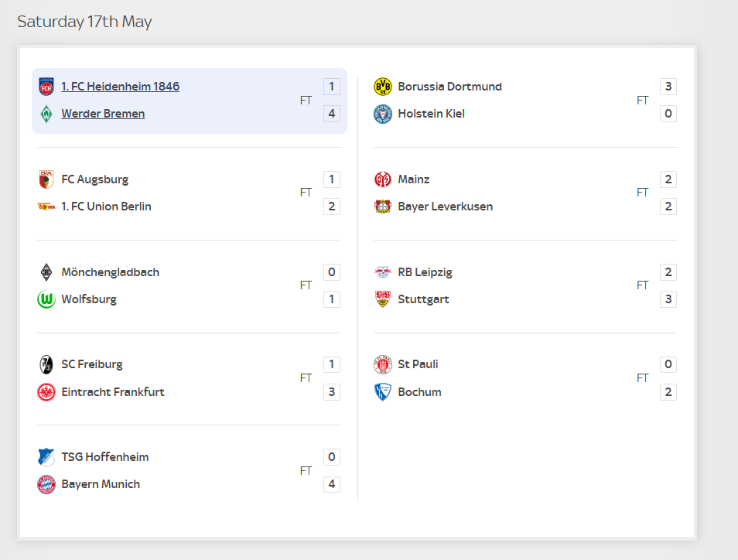738x560 pixels.
Task: Click the Borussia Dortmund BVB badge
Action: [x=383, y=87]
